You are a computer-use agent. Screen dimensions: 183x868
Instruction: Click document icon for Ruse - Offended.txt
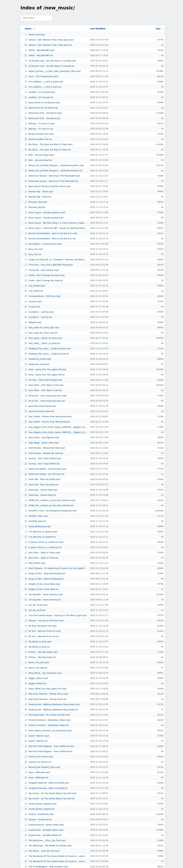26,778
